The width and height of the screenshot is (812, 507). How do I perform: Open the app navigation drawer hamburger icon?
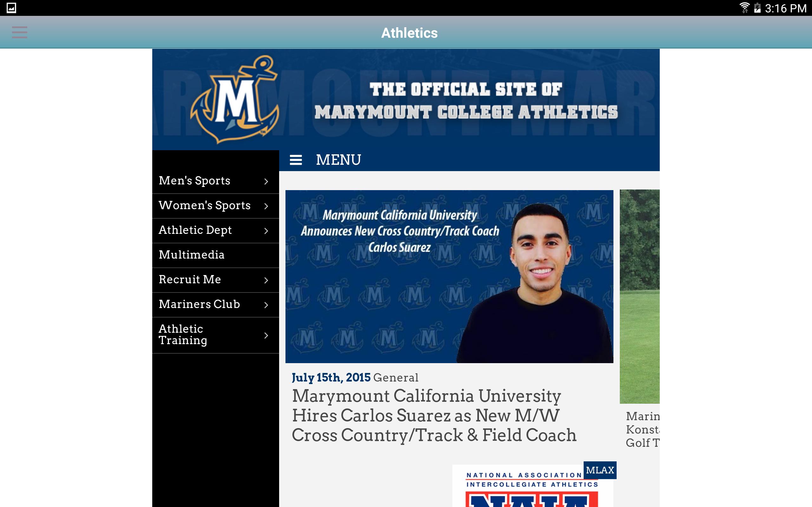click(19, 33)
